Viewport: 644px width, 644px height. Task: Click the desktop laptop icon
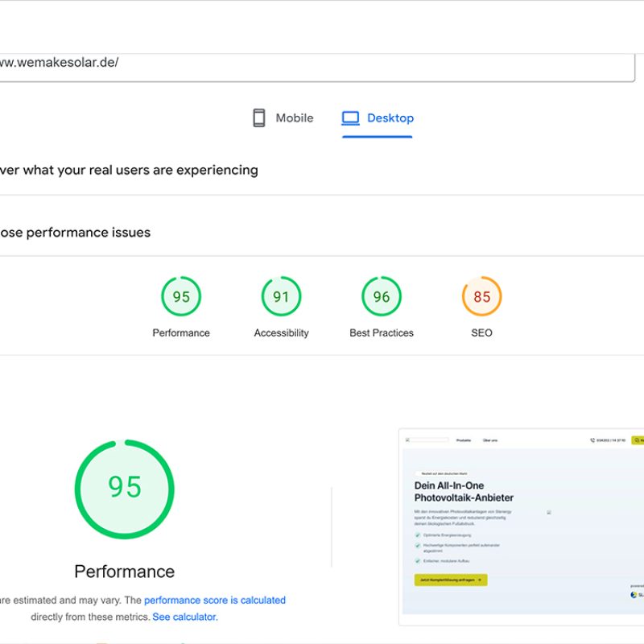[x=350, y=118]
